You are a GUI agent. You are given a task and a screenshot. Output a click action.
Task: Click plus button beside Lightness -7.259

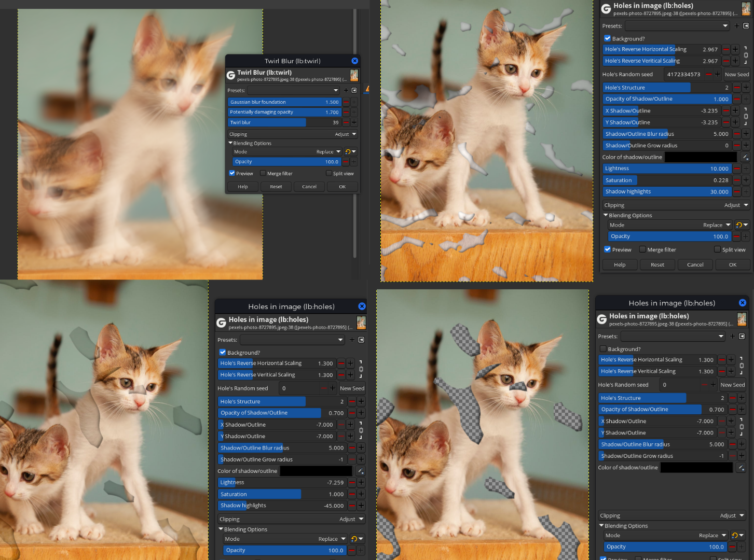point(361,483)
